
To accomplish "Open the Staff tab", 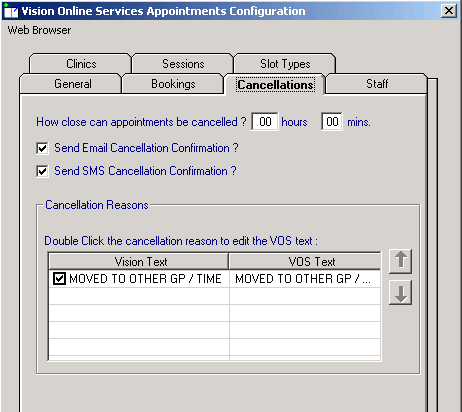I will (377, 84).
